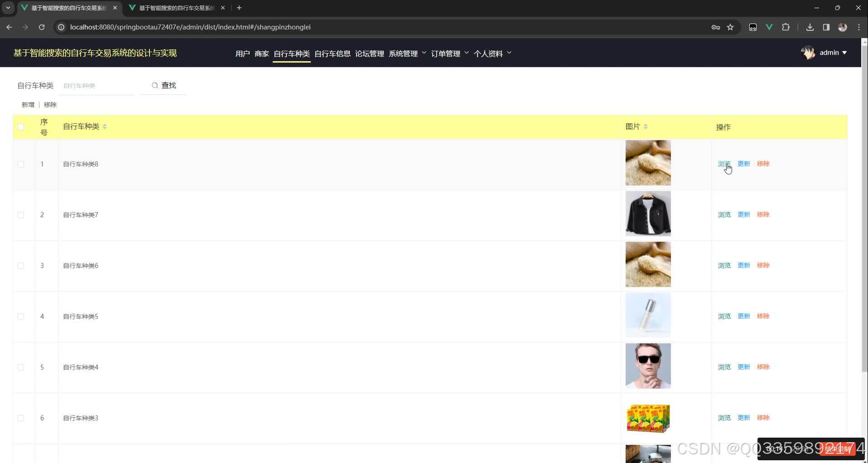Screen dimensions: 868x463
Task: Select the 自行车种类 menu item
Action: coord(292,53)
